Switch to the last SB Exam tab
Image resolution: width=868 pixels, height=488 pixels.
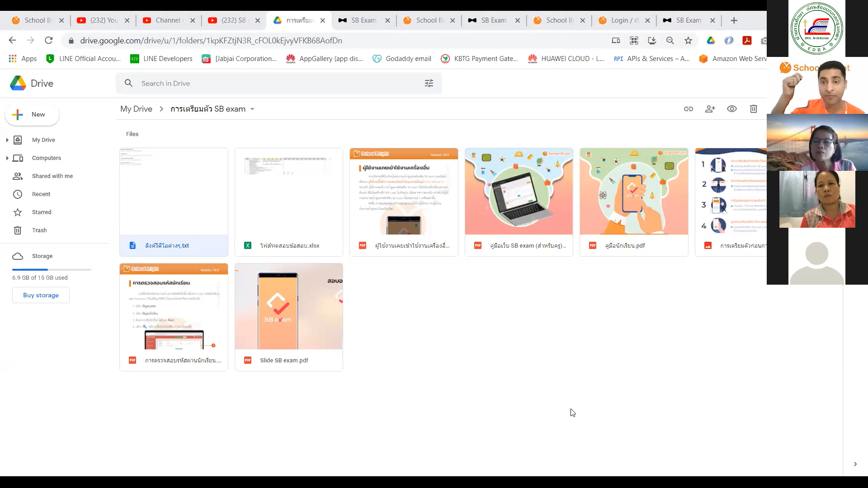pyautogui.click(x=689, y=20)
